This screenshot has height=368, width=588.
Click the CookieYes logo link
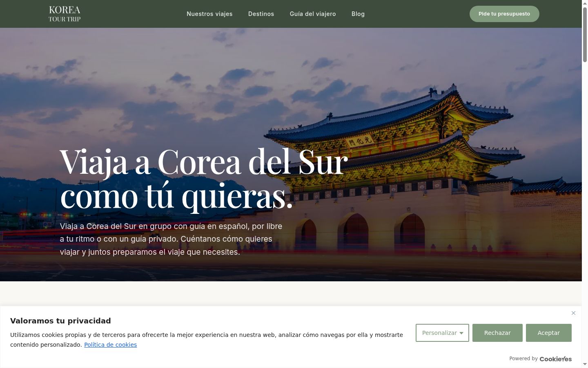[555, 359]
